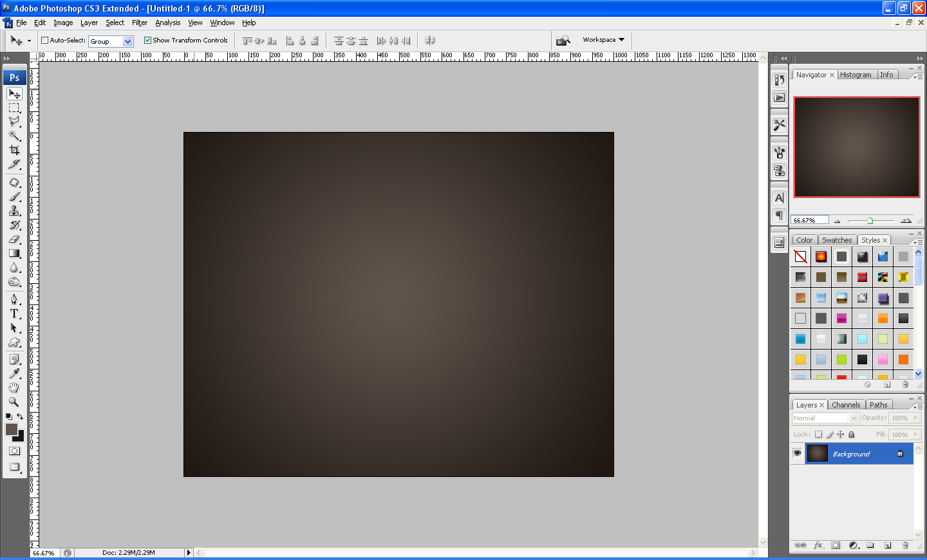Screen dimensions: 927x560
Task: Select the Sponge tool
Action: (x=14, y=282)
